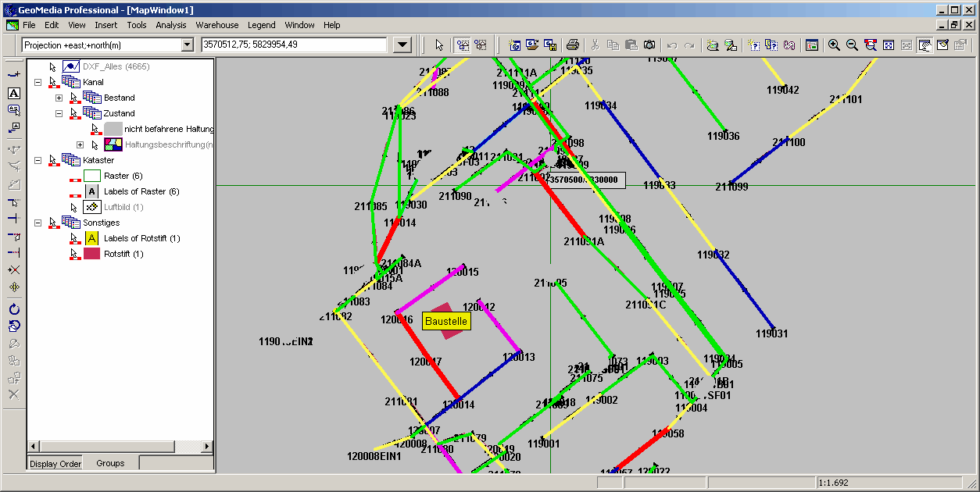This screenshot has height=492, width=980.
Task: Click the red Rotstift color swatch
Action: [92, 254]
